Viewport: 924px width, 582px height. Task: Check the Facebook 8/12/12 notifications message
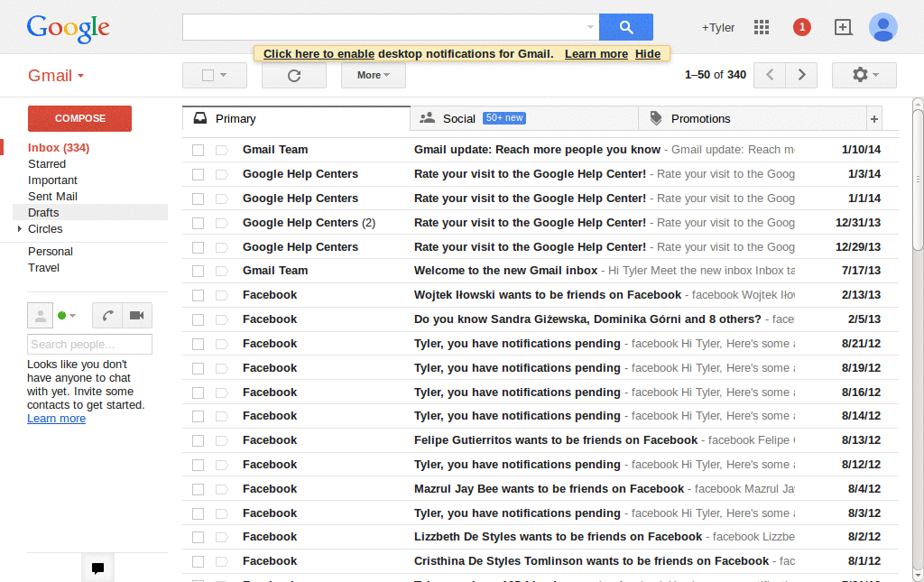pyautogui.click(x=198, y=466)
